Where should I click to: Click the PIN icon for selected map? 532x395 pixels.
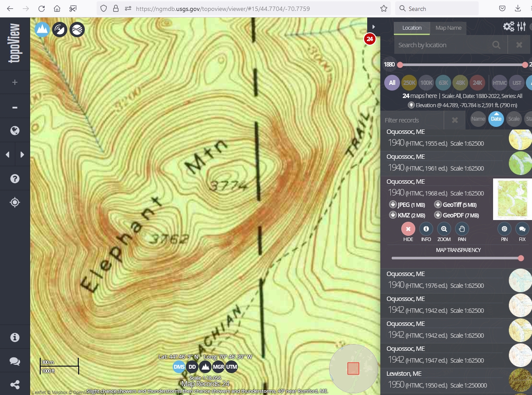coord(504,229)
